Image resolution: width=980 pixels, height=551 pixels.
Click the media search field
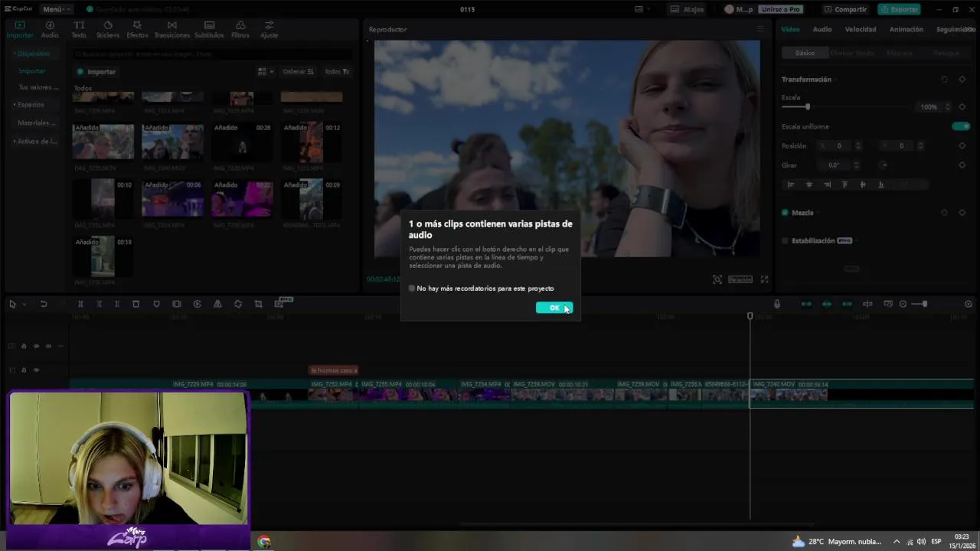coord(213,54)
